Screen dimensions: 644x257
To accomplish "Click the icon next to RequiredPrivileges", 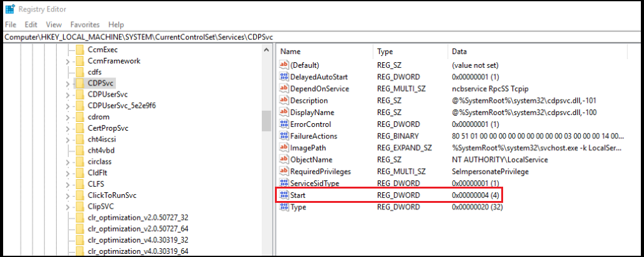I will click(x=285, y=172).
